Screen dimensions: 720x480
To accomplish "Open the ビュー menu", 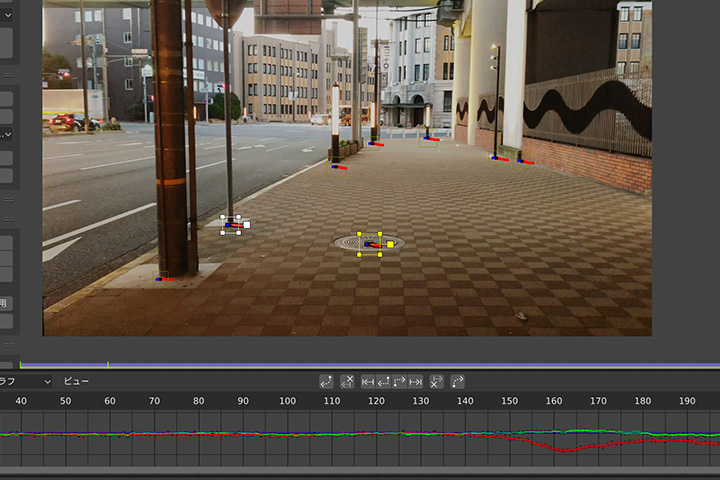I will click(76, 381).
